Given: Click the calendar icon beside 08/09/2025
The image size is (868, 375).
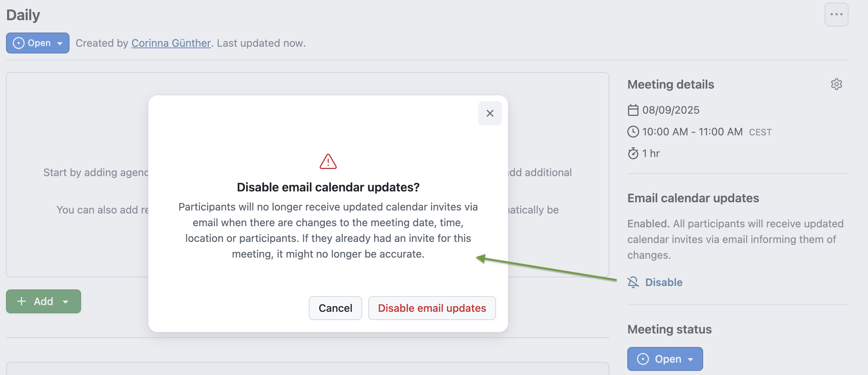Looking at the screenshot, I should click(x=632, y=110).
